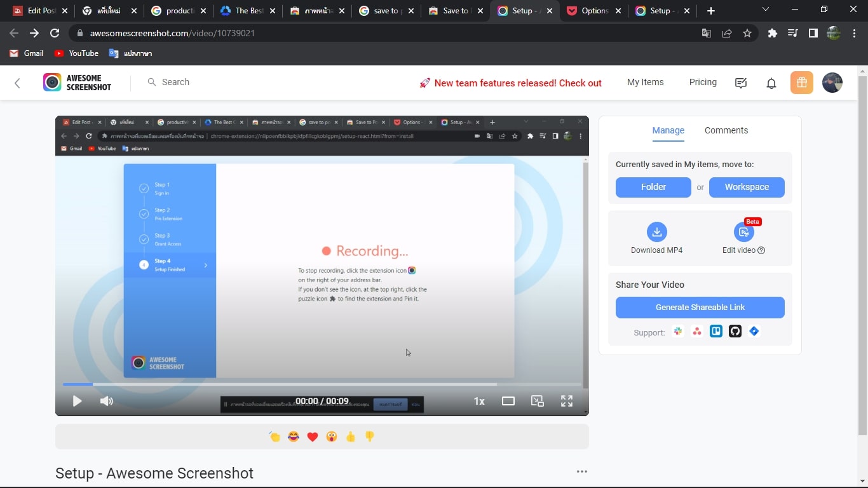
Task: Share to Slack integration icon
Action: 678,331
